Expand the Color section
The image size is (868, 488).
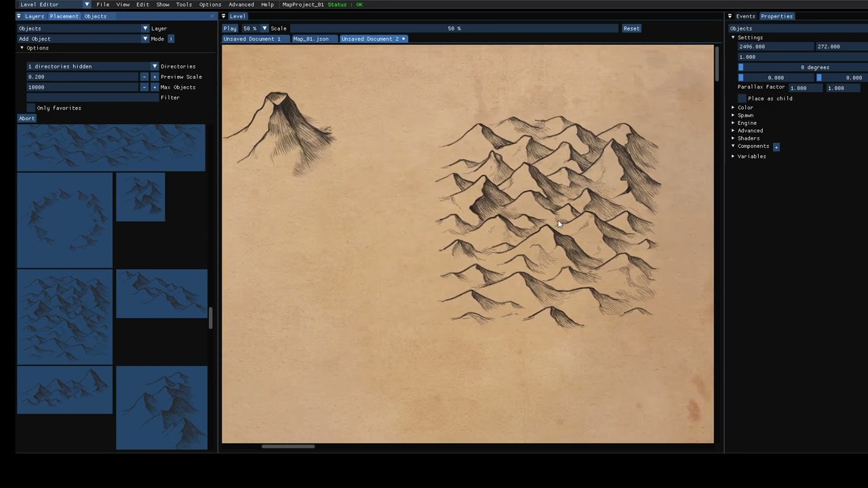(733, 108)
